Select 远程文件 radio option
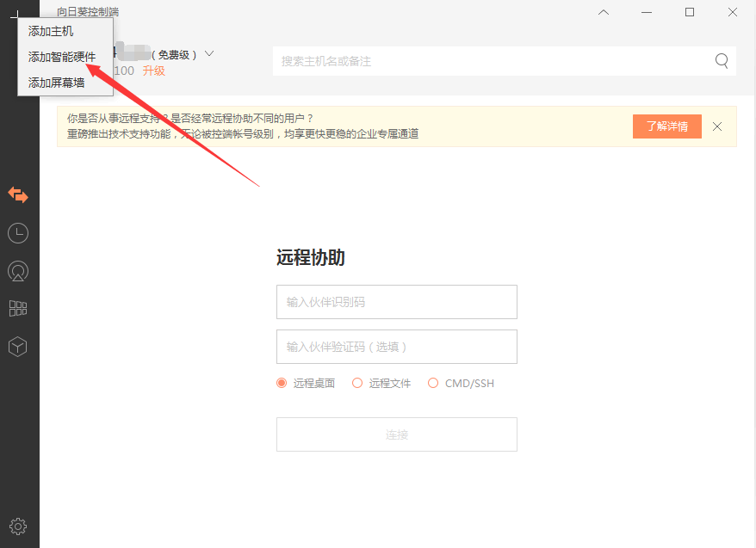Image resolution: width=756 pixels, height=548 pixels. point(357,383)
